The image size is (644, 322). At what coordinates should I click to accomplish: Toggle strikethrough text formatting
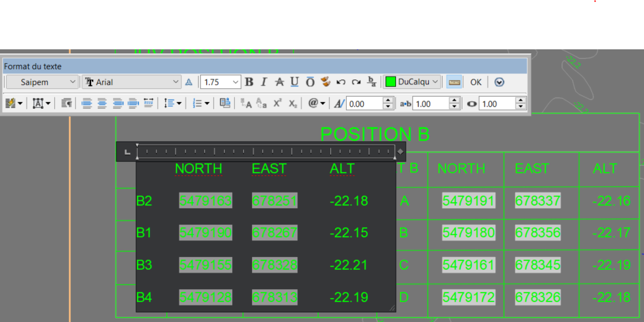[x=280, y=82]
